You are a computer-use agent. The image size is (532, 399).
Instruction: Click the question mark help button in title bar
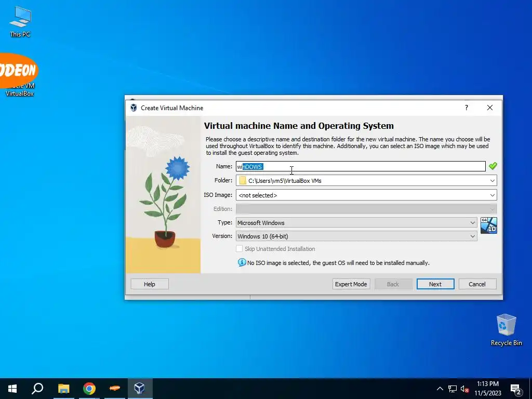coord(467,108)
